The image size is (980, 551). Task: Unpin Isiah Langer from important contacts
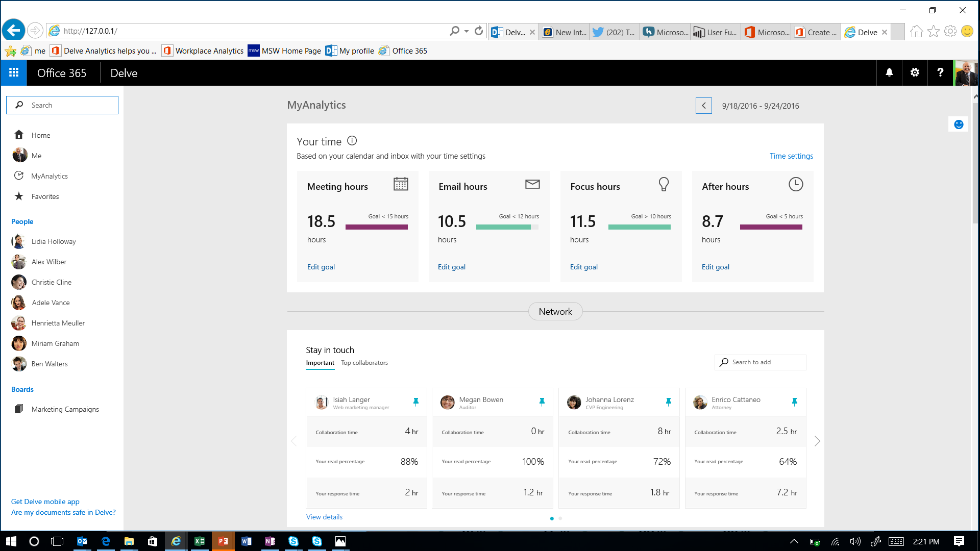415,402
